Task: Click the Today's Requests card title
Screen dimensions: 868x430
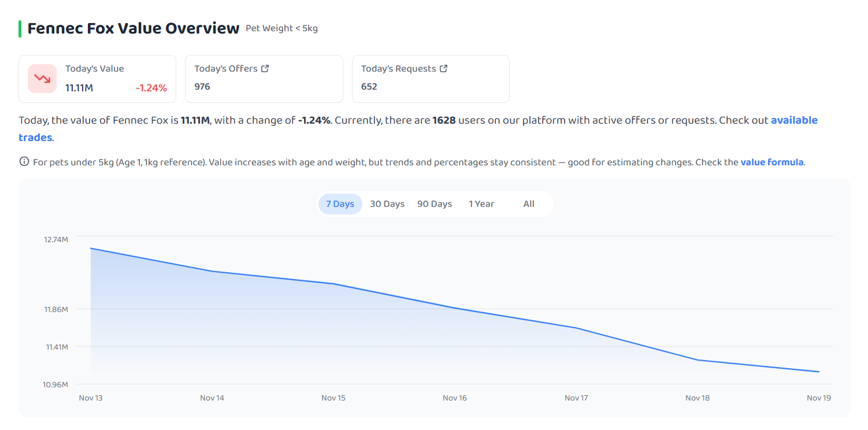Action: (x=399, y=68)
